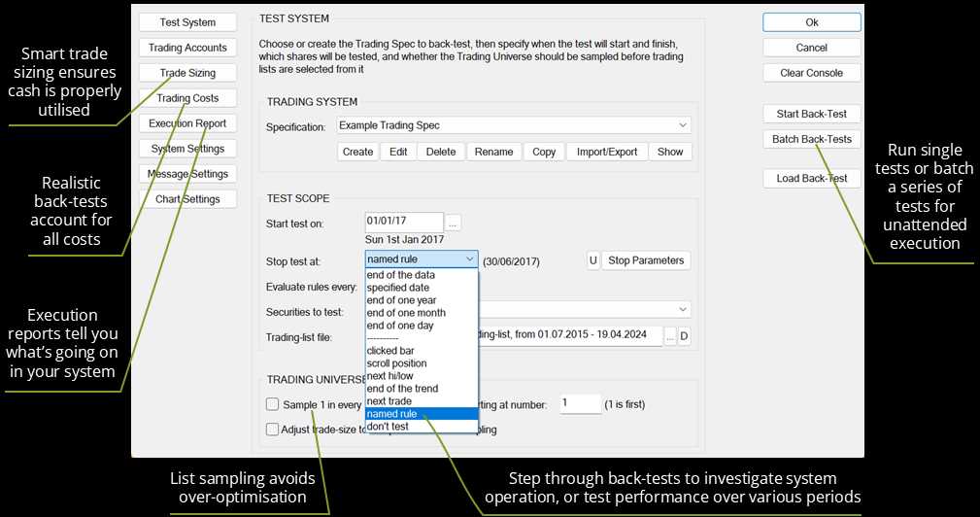Click the Start test on date field
Viewport: 980px width, 517px height.
point(404,223)
